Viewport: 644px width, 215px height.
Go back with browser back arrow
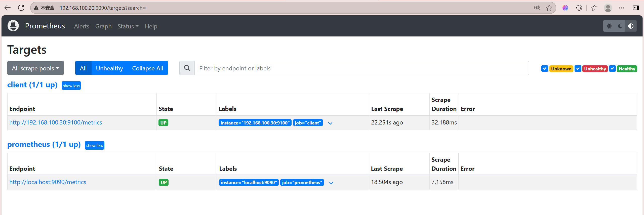pyautogui.click(x=8, y=8)
